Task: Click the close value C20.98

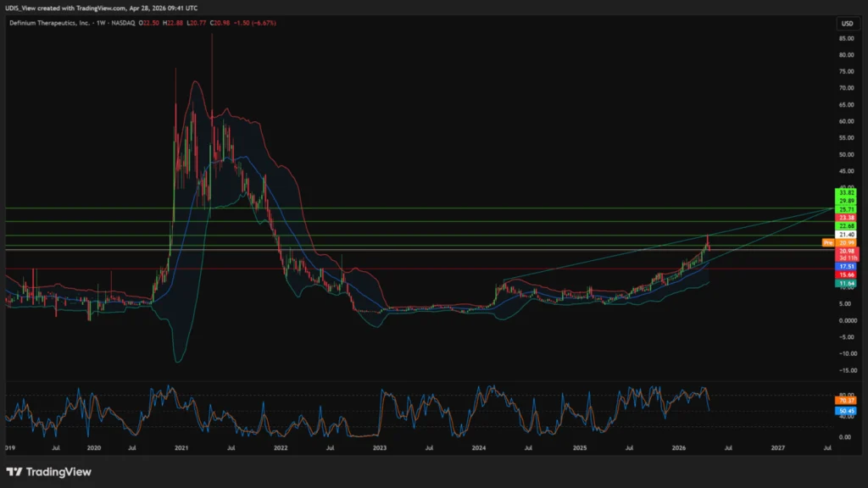Action: pos(220,23)
